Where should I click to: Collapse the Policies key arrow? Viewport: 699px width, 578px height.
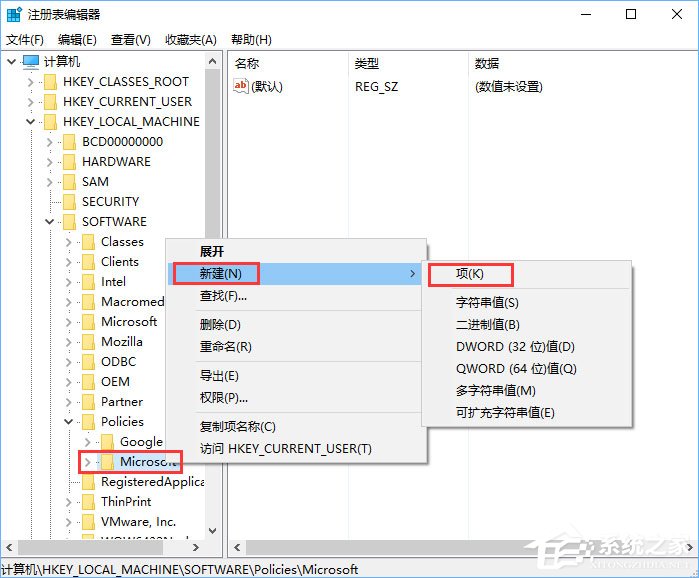pyautogui.click(x=69, y=422)
